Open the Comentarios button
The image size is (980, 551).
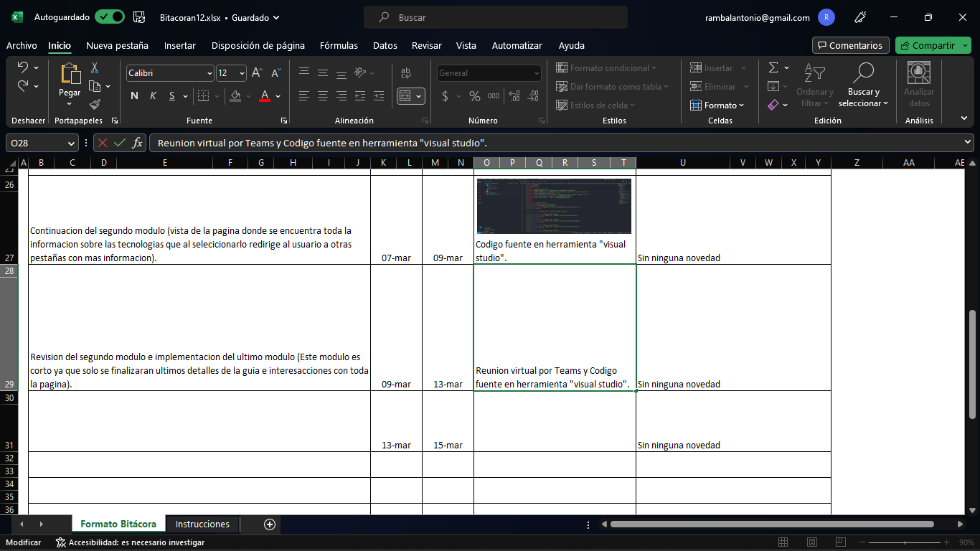coord(850,45)
